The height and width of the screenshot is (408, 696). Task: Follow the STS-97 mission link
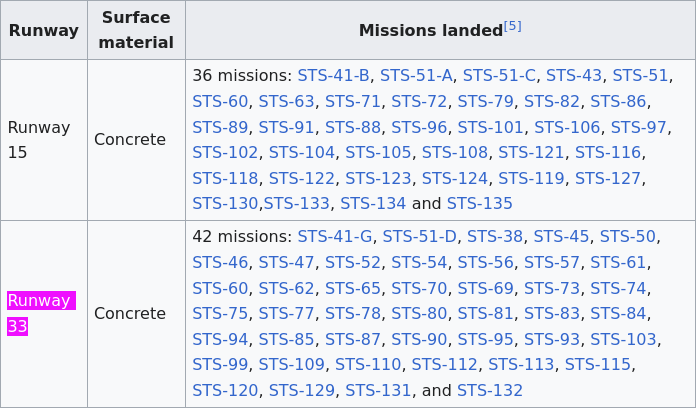638,127
